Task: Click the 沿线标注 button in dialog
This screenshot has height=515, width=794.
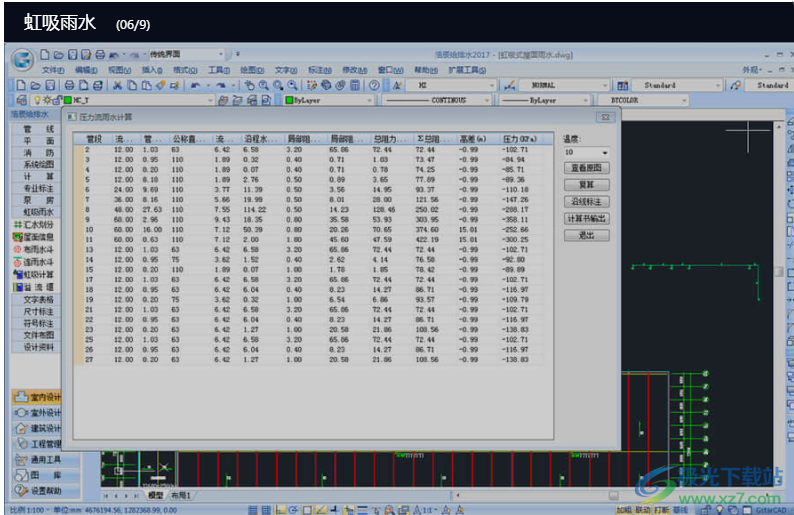Action: (x=586, y=202)
